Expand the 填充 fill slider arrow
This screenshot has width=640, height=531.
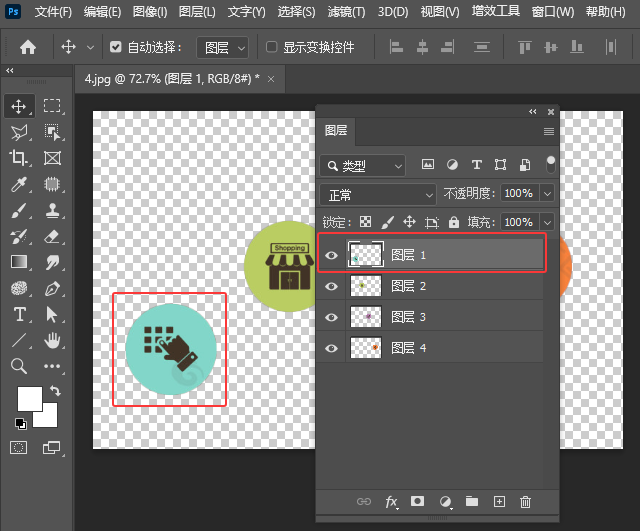(x=547, y=222)
